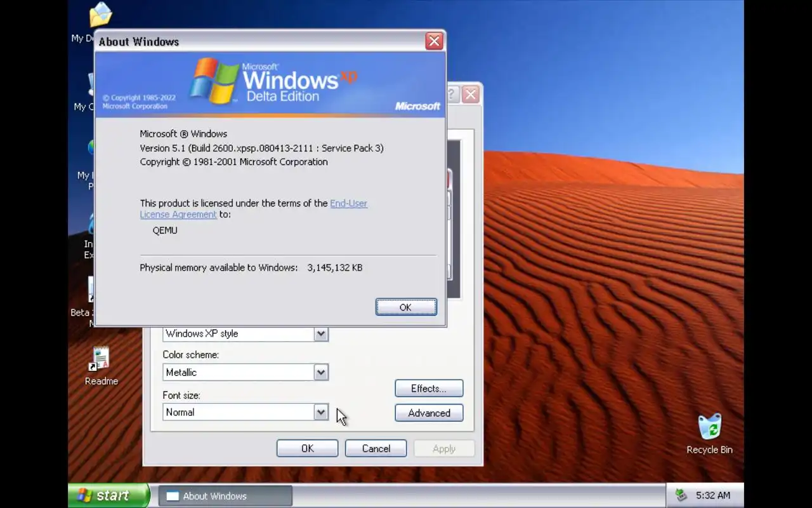The image size is (812, 508).
Task: Open the Color scheme dropdown showing Metallic
Action: 320,373
